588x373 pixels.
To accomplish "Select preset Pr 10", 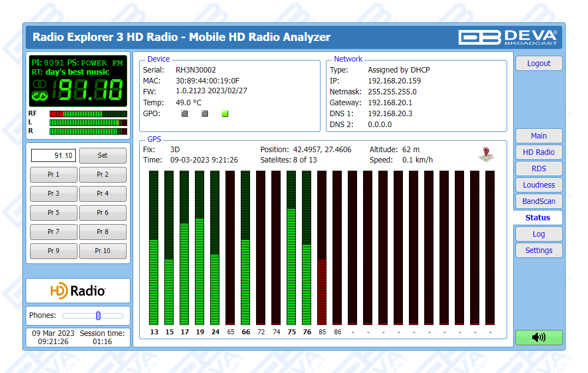I will click(x=103, y=251).
